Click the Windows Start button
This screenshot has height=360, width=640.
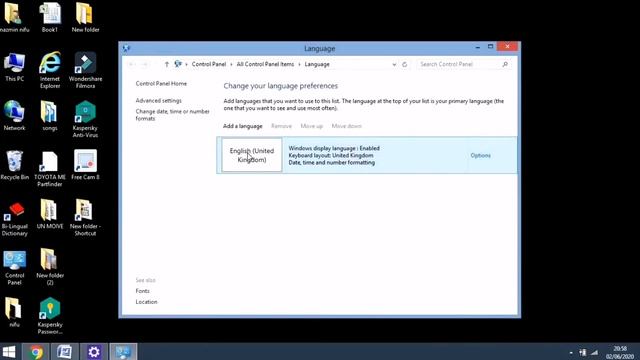point(9,352)
